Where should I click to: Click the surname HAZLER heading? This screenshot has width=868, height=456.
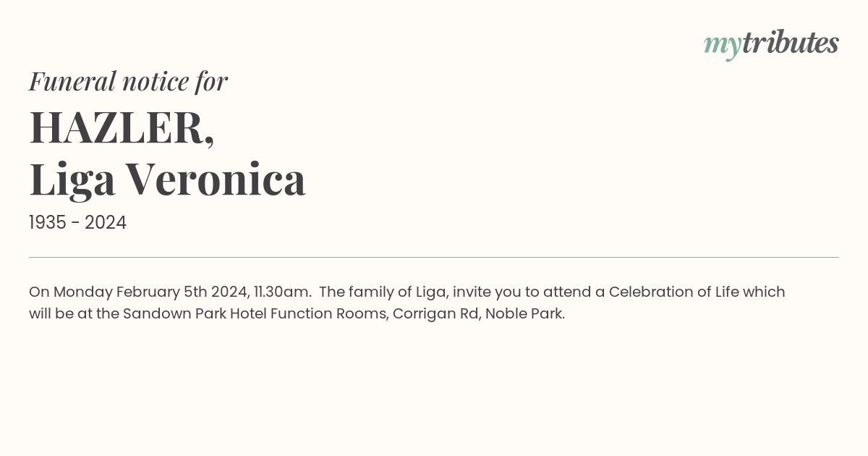[122, 127]
